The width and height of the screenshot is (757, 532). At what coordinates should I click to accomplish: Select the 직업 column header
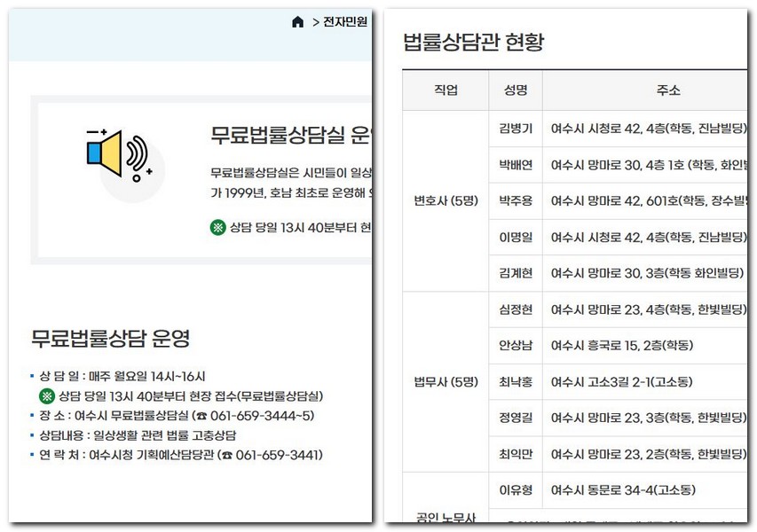click(444, 90)
